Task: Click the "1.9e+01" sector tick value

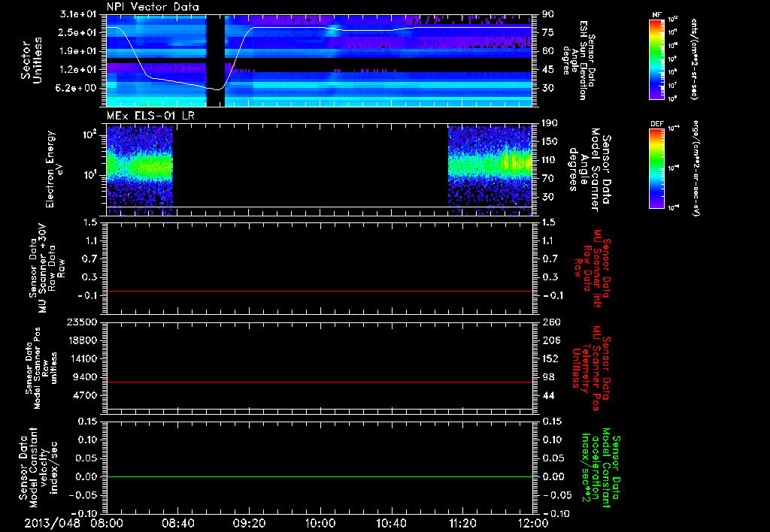Action: [78, 51]
